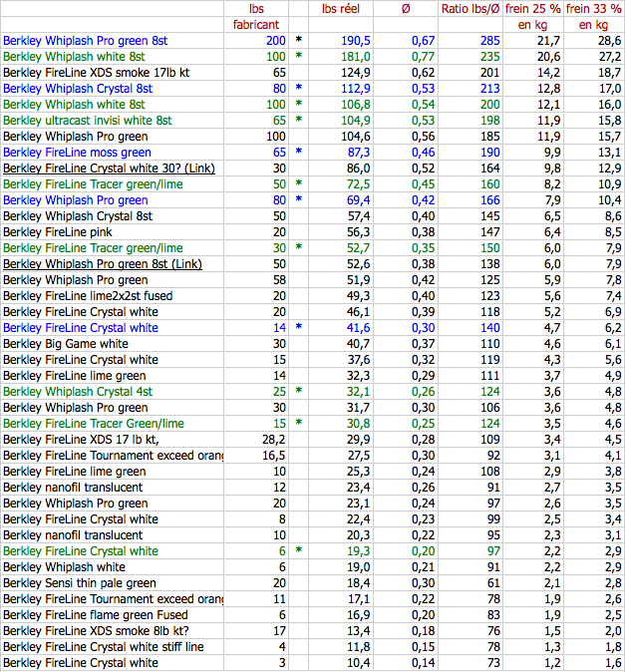The image size is (625, 672).
Task: Click the manufacturer lbs value 28,2
Action: [274, 440]
